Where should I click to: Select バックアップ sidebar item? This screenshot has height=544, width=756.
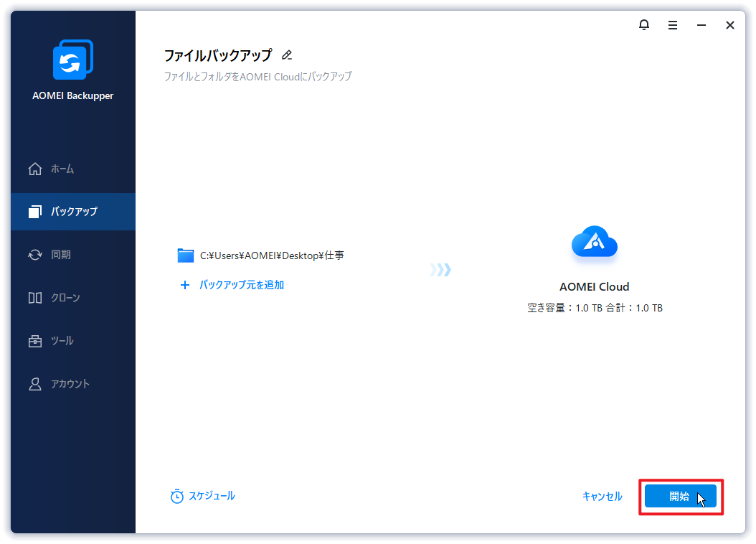pyautogui.click(x=73, y=212)
